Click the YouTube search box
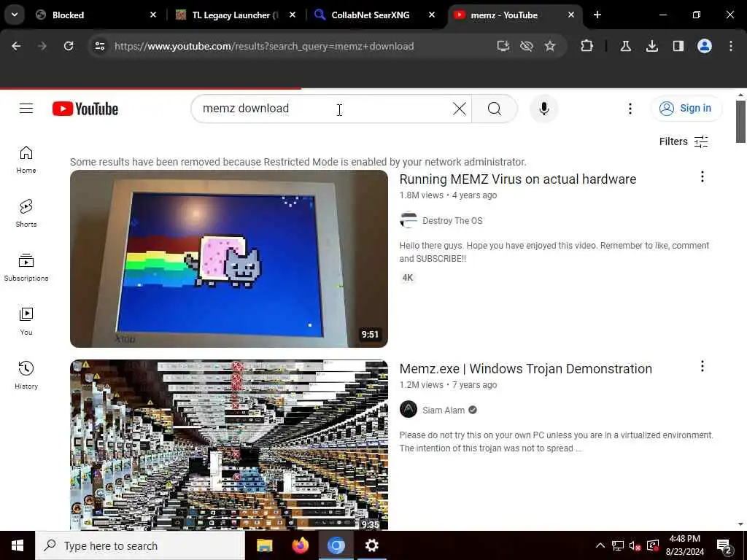Screen dimensions: 747x560 pyautogui.click(x=324, y=109)
